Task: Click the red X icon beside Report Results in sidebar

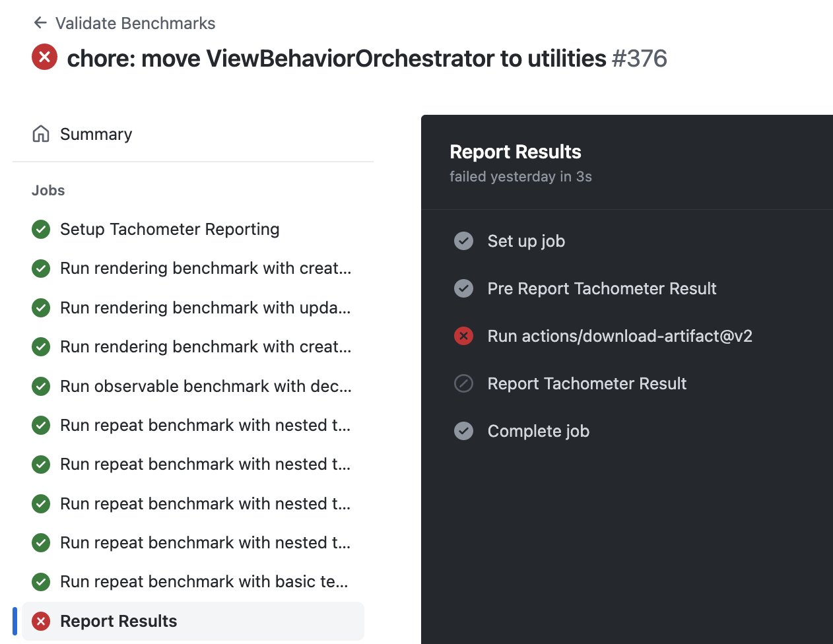Action: [x=41, y=621]
